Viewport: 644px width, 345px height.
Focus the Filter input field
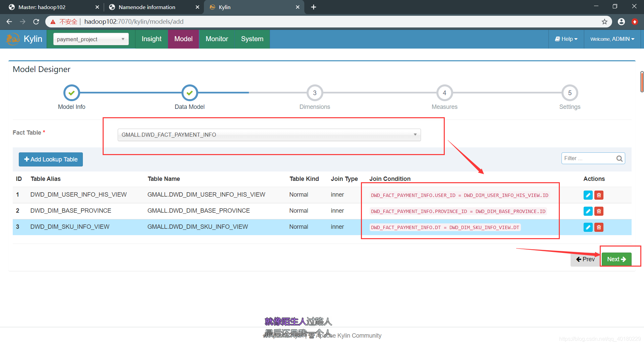tap(589, 158)
